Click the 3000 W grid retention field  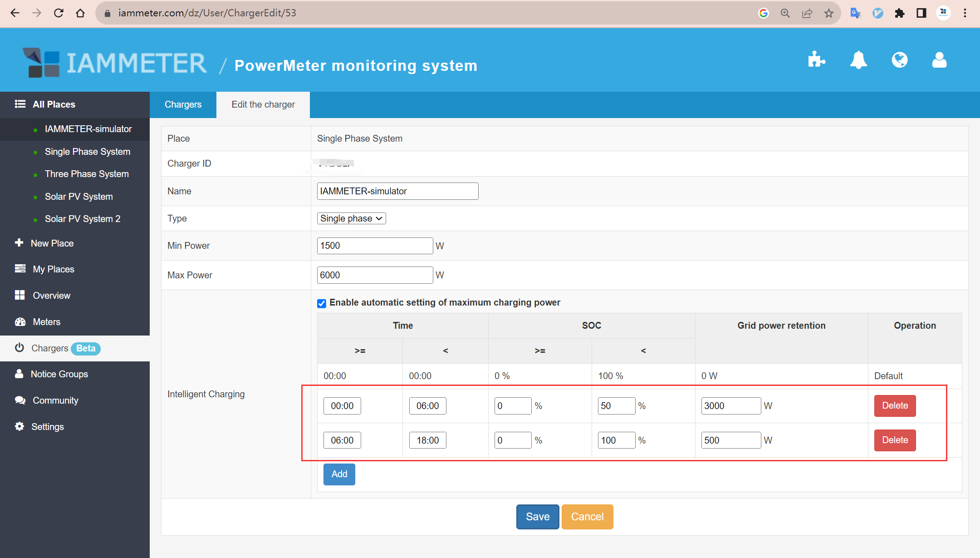pyautogui.click(x=730, y=406)
